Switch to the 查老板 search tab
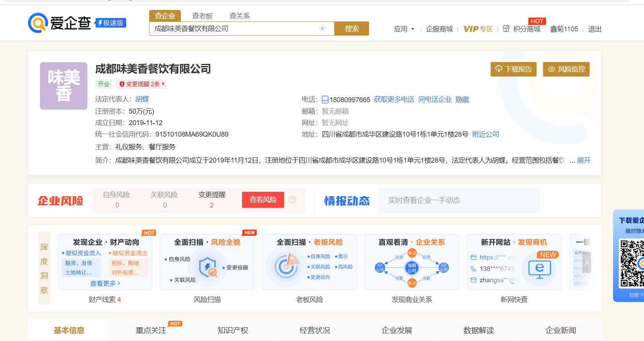This screenshot has width=644, height=341. click(202, 16)
